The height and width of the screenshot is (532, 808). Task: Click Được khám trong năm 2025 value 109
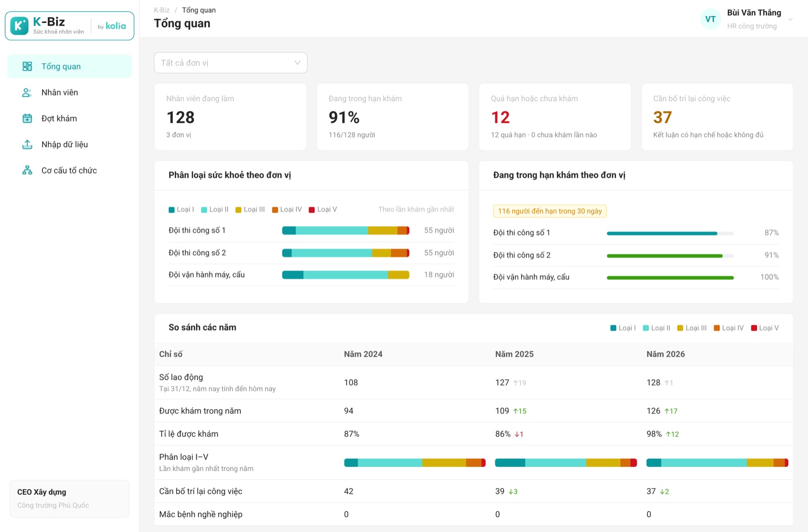coord(502,411)
